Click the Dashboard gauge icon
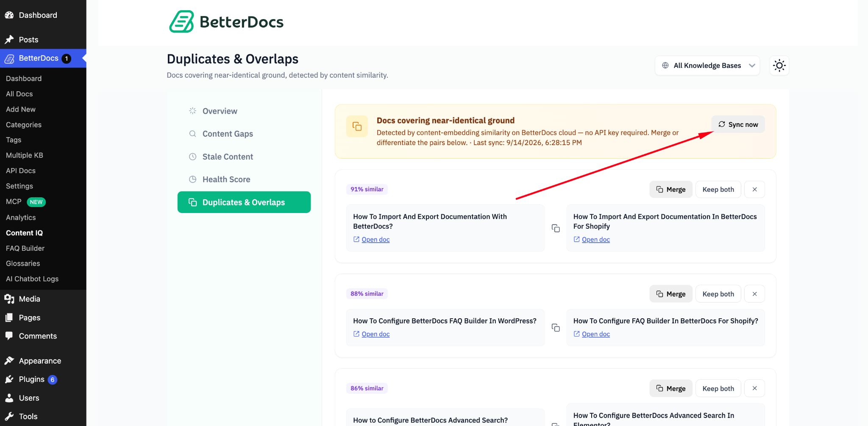Viewport: 868px width, 426px height. 9,15
